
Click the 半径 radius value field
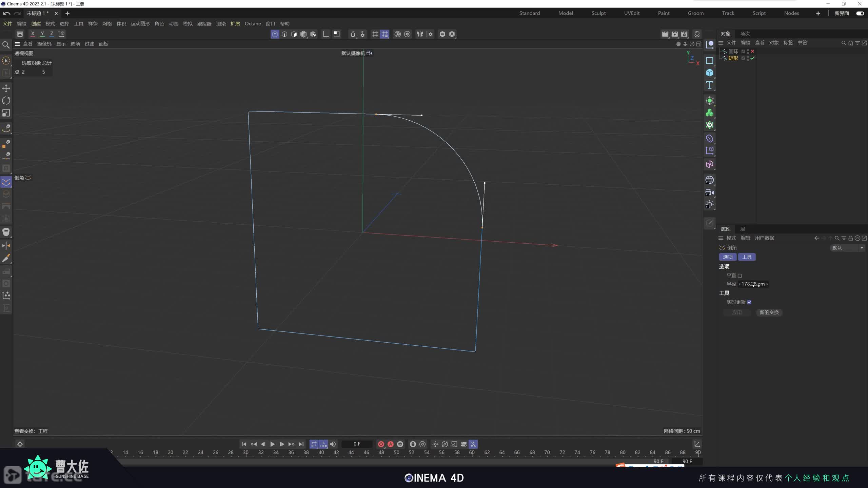753,284
